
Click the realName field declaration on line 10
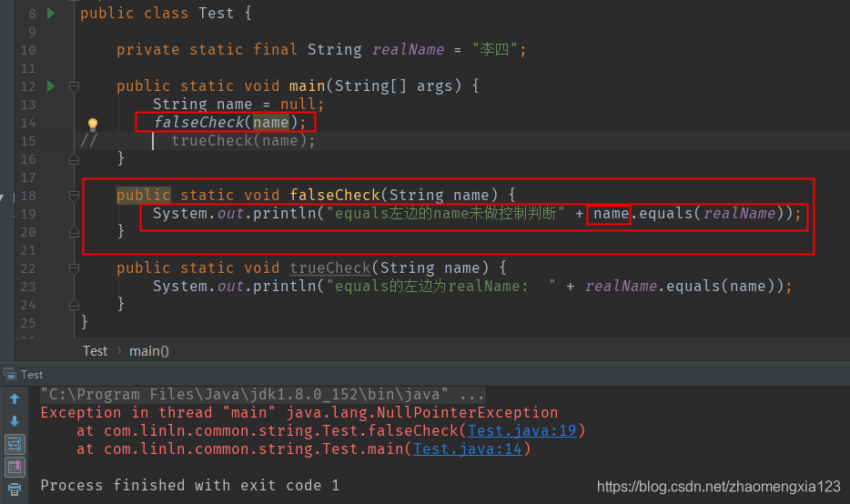click(408, 50)
